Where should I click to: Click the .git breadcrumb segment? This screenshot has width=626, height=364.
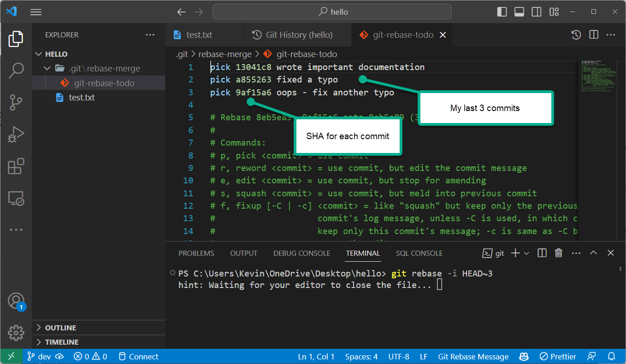pyautogui.click(x=182, y=54)
